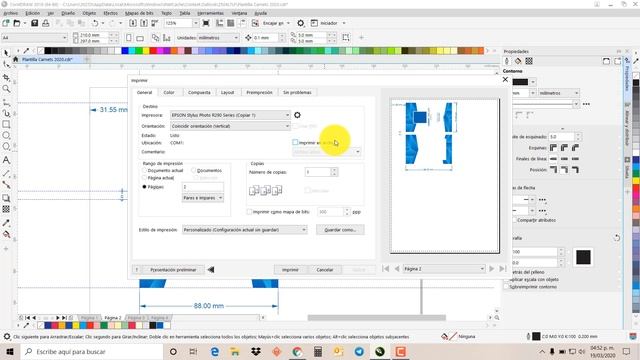Set portrait page orientation icon

point(129,38)
